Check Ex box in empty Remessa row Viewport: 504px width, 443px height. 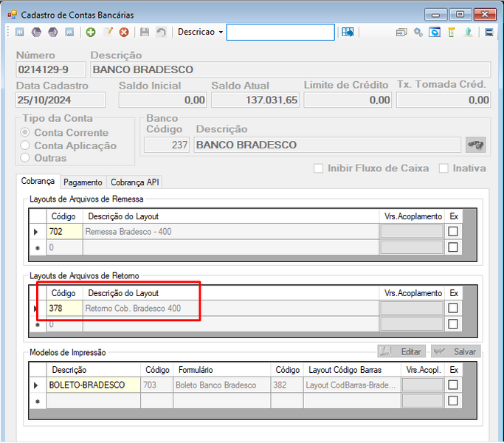click(x=453, y=247)
